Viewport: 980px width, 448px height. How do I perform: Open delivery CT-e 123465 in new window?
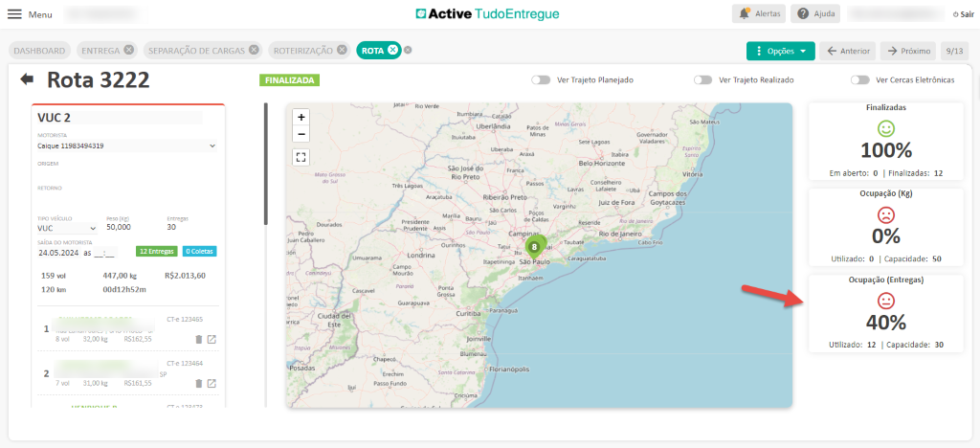click(212, 339)
